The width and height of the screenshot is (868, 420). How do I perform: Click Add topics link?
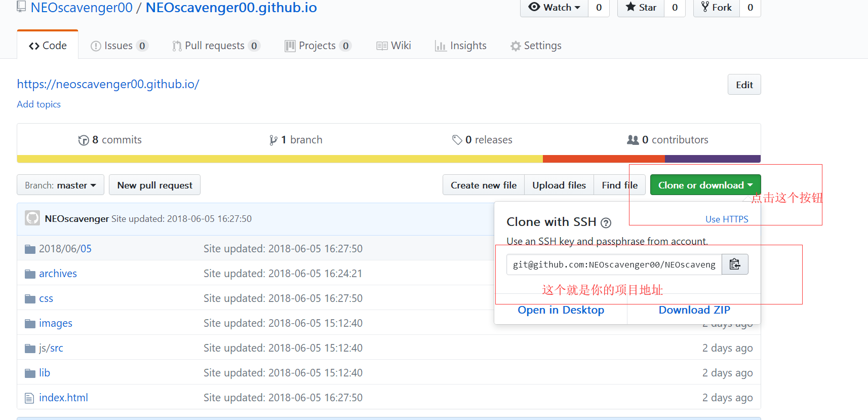[x=38, y=104]
